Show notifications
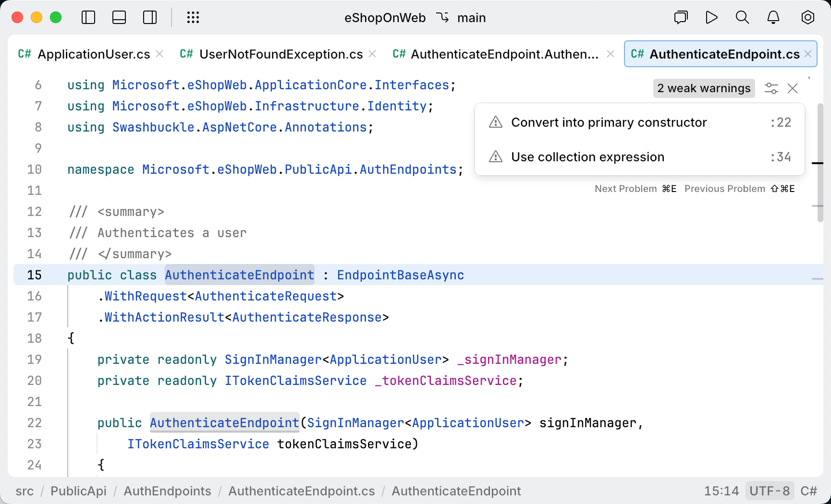 tap(773, 17)
